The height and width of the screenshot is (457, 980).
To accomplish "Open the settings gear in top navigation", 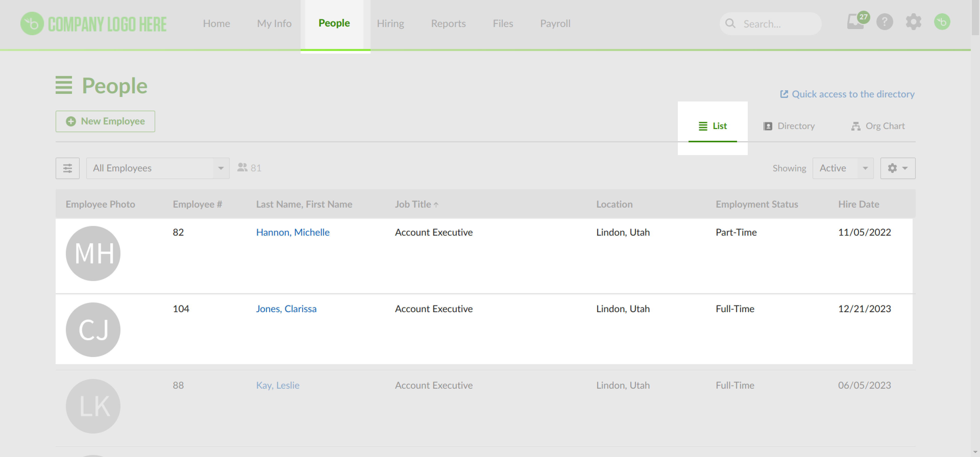I will pos(913,22).
